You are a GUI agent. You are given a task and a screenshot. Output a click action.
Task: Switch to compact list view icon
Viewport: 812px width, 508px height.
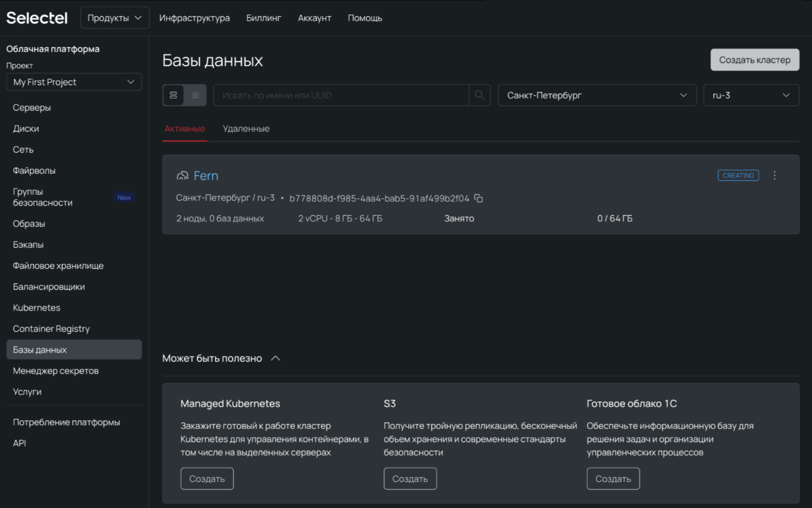[195, 95]
